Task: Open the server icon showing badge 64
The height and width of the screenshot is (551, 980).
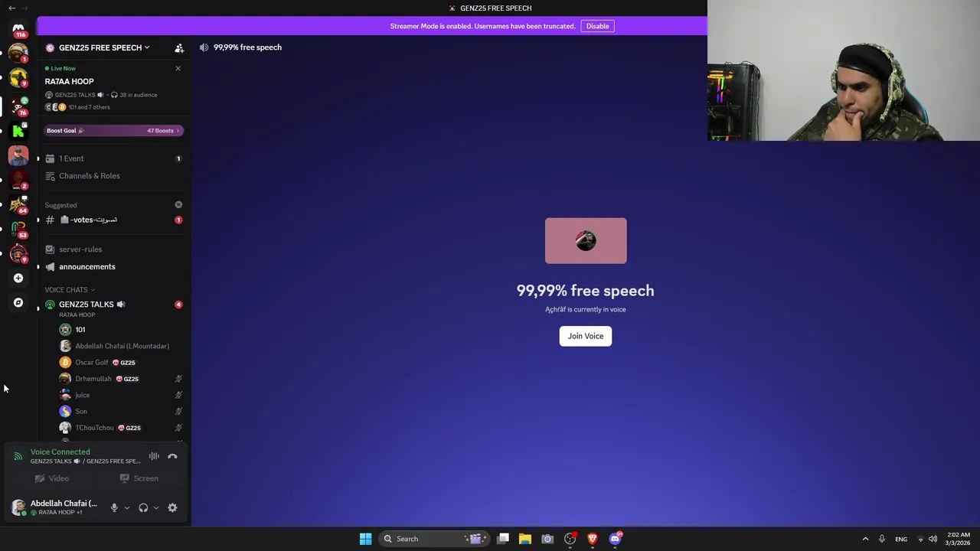Action: (x=18, y=204)
